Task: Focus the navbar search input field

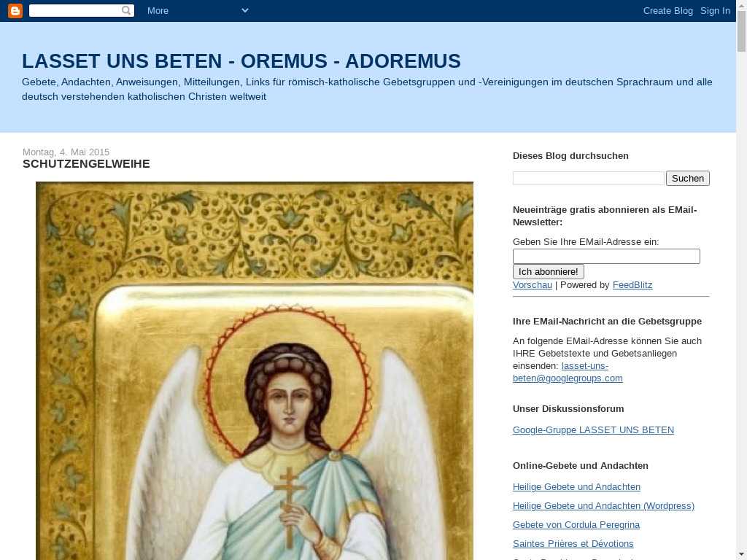Action: [75, 10]
